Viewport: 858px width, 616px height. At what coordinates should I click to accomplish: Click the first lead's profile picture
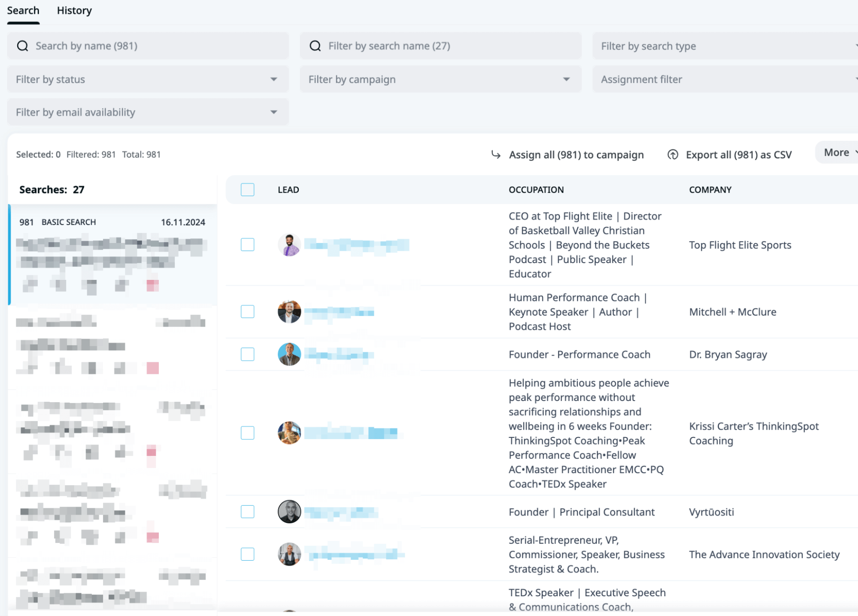[289, 245]
